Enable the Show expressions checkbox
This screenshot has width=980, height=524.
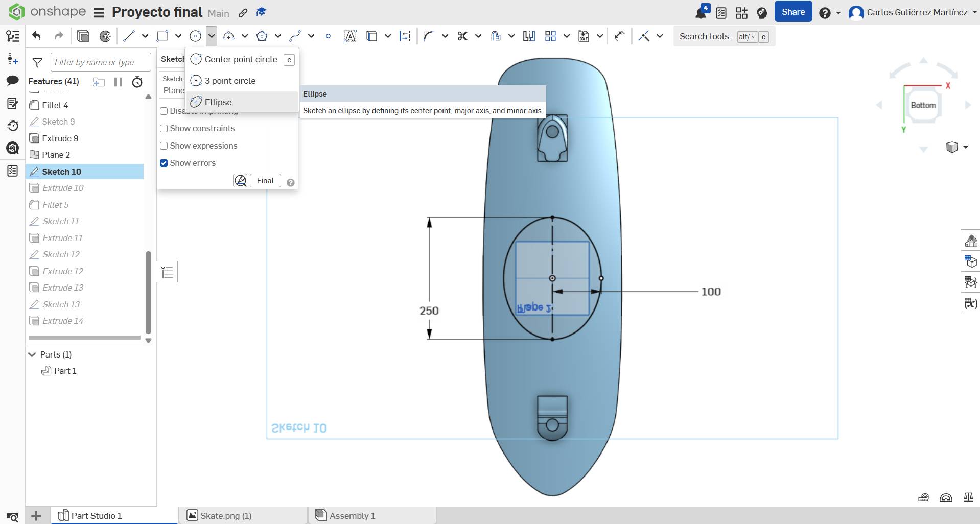click(164, 146)
